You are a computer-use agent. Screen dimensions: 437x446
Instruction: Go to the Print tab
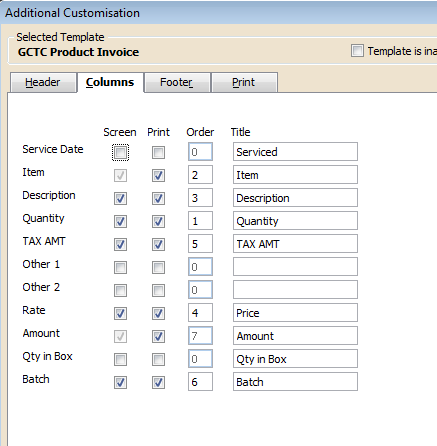tap(244, 82)
